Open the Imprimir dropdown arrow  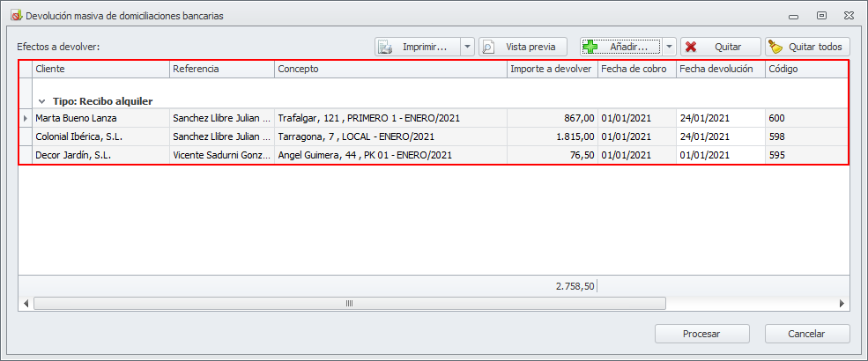pos(467,47)
